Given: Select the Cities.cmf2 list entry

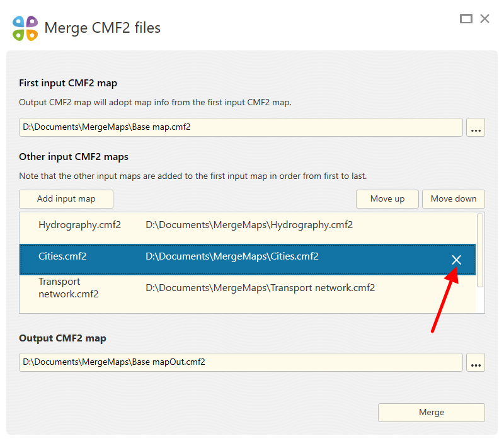Looking at the screenshot, I should pos(62,256).
